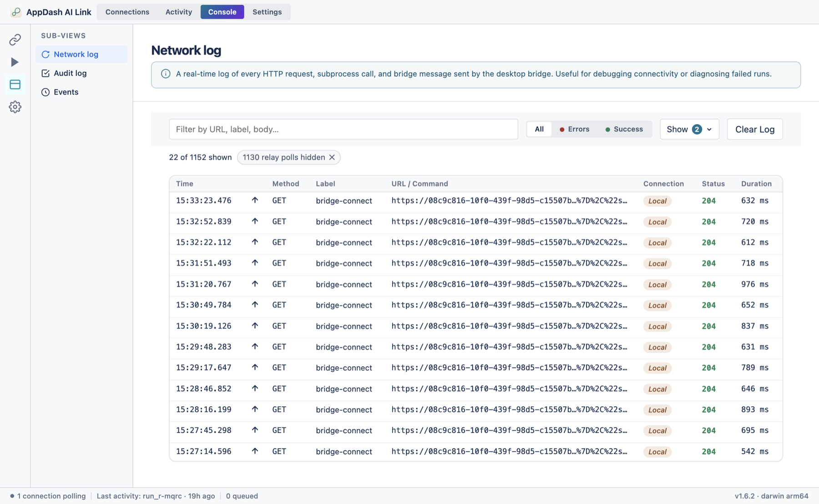The height and width of the screenshot is (504, 819).
Task: Open the Events sub-view
Action: pyautogui.click(x=81, y=92)
